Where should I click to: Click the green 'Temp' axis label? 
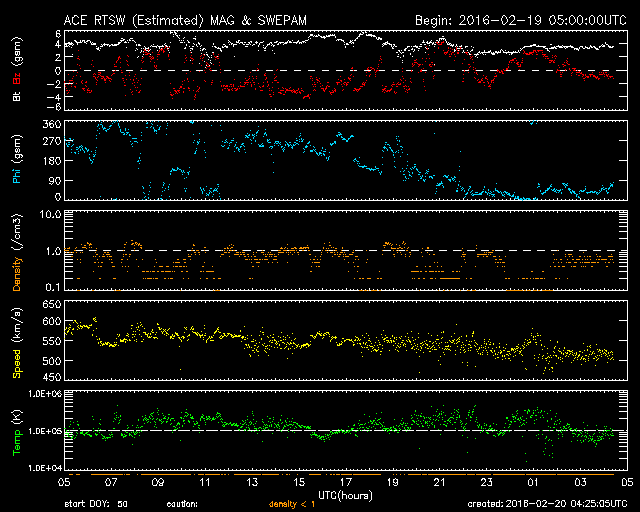tap(17, 442)
